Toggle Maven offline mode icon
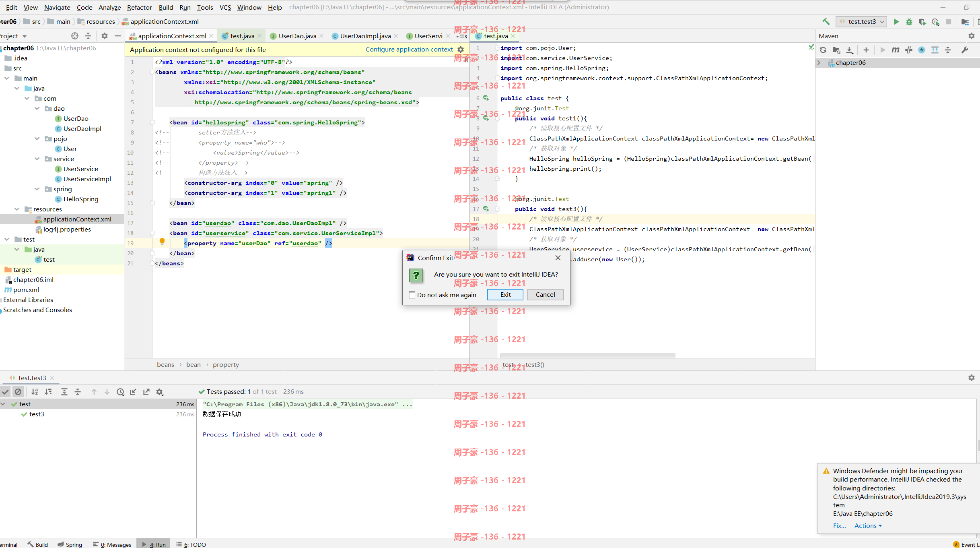980x548 pixels. click(909, 50)
